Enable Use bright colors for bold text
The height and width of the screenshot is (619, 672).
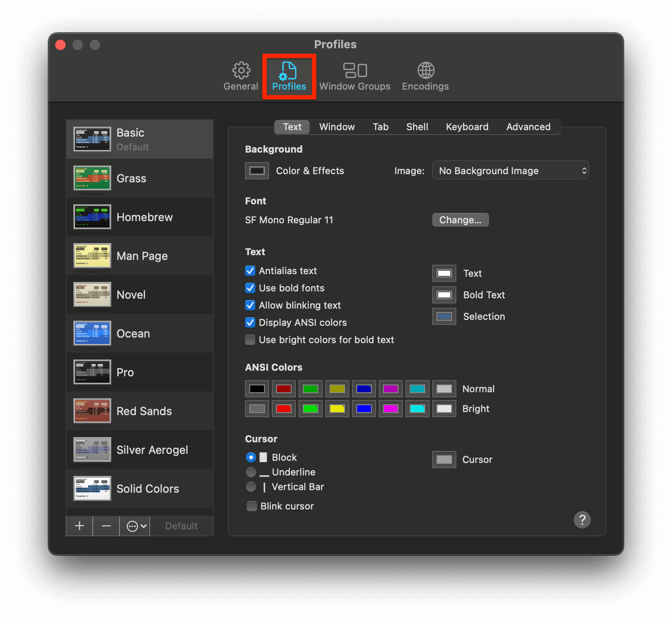(250, 340)
